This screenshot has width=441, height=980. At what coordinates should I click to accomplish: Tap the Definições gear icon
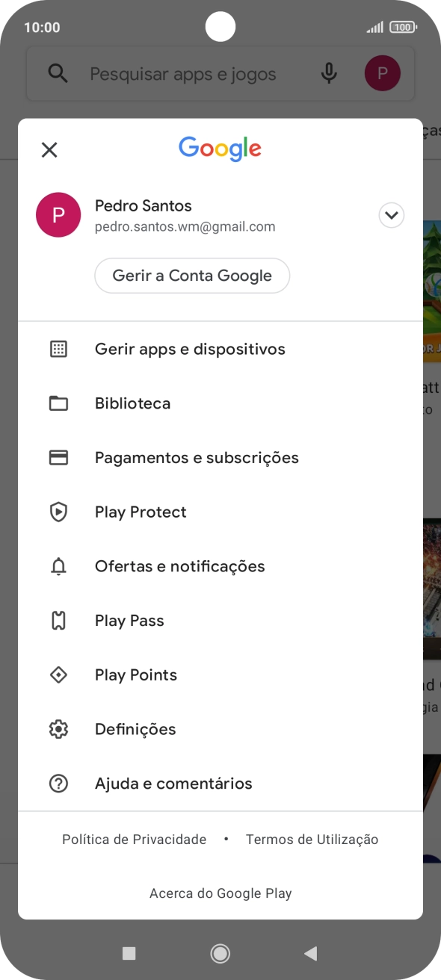pyautogui.click(x=58, y=729)
